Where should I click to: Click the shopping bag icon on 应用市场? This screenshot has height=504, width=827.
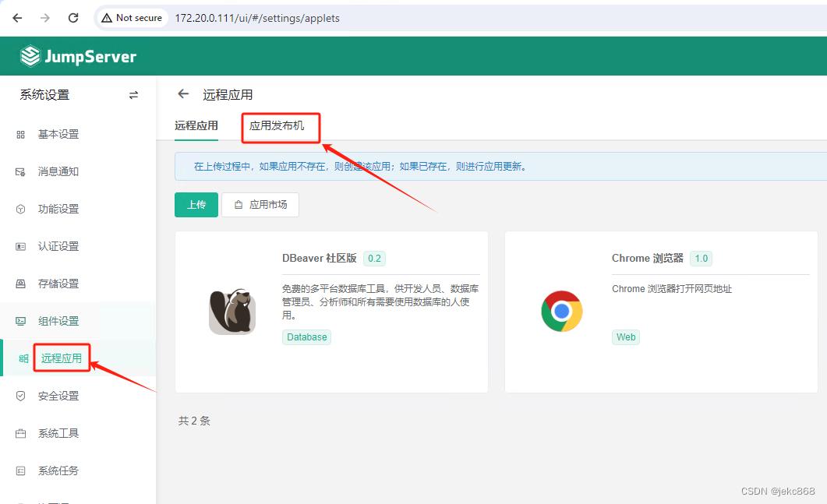click(x=239, y=205)
